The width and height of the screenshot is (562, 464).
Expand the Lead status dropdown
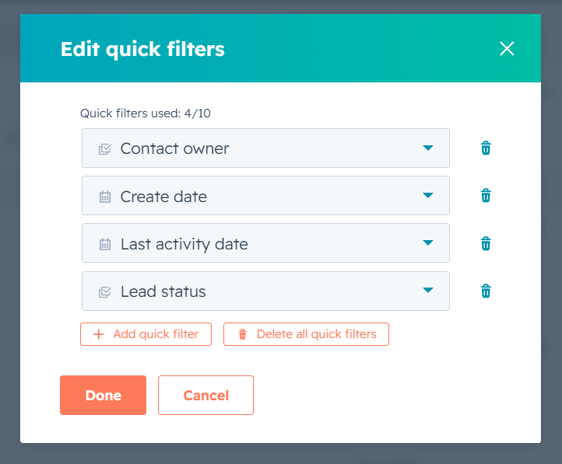pos(266,291)
